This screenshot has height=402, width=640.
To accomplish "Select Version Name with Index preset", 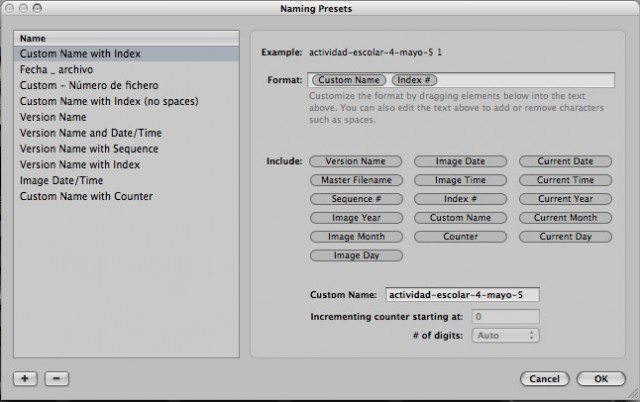I will click(x=126, y=164).
